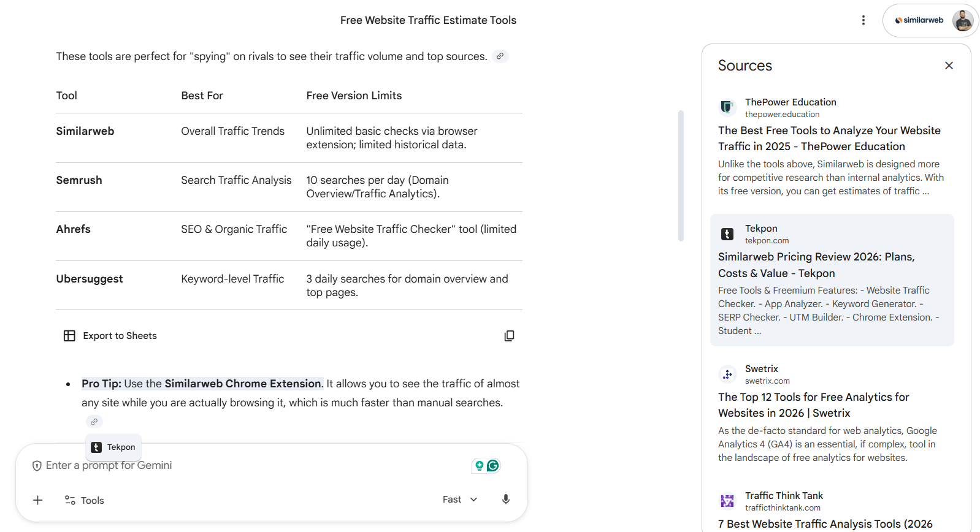The width and height of the screenshot is (980, 532).
Task: Click the tekpon.com domain text
Action: pyautogui.click(x=767, y=241)
